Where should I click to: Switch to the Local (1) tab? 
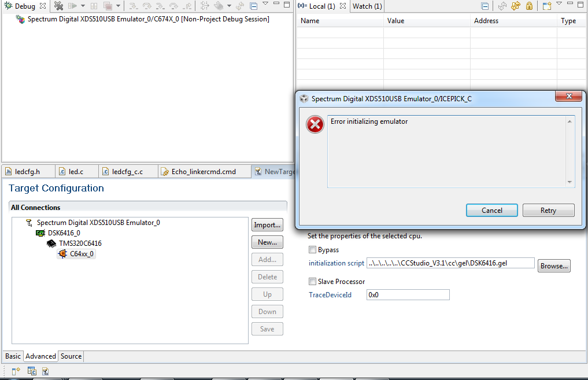tap(322, 6)
